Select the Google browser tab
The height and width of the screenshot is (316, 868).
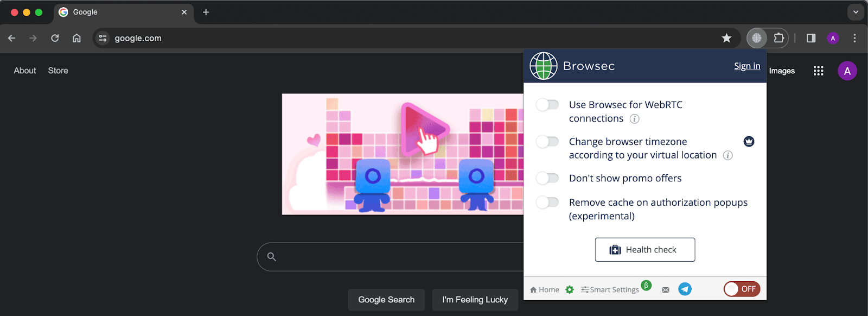click(x=123, y=12)
